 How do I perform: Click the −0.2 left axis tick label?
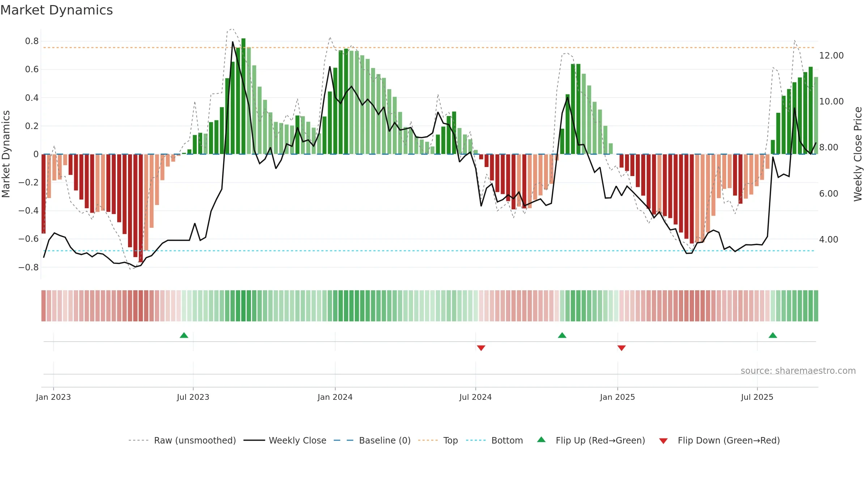[x=29, y=183]
